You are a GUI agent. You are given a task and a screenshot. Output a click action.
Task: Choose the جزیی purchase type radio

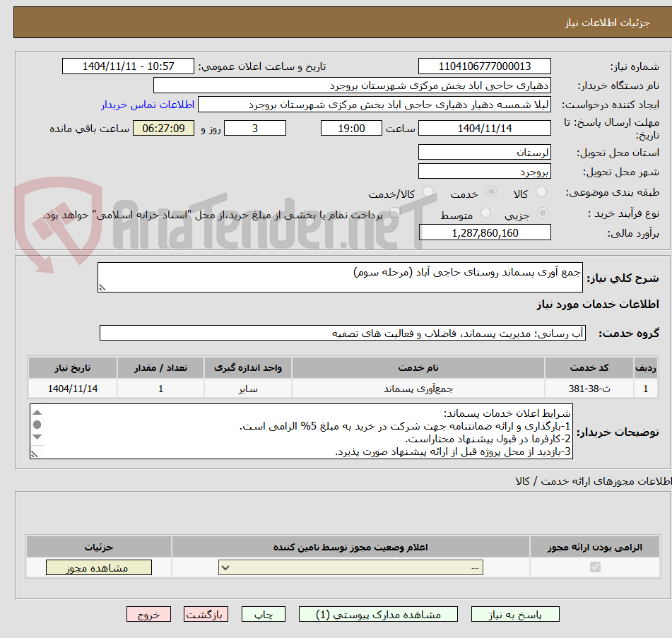click(543, 213)
